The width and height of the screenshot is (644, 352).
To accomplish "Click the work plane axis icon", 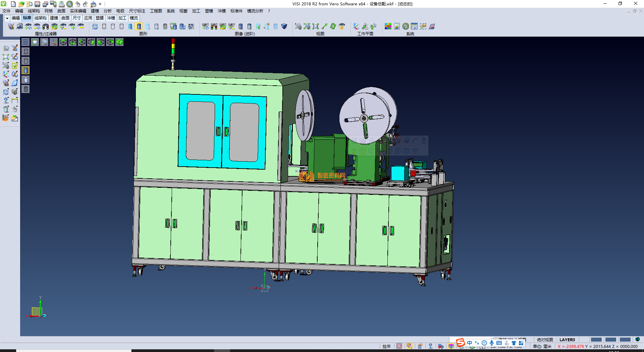I will [x=356, y=27].
